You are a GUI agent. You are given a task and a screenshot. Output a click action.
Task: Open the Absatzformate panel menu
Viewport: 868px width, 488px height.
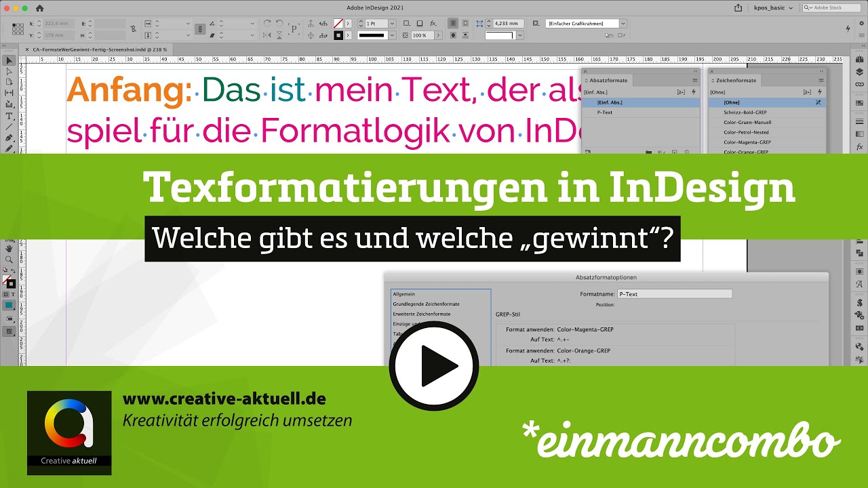[x=695, y=80]
